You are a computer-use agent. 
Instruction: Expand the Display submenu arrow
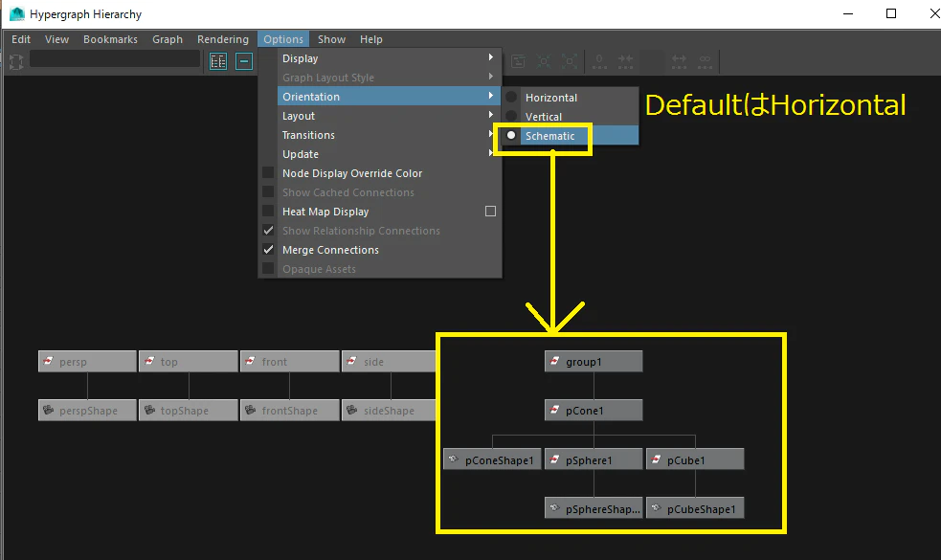tap(491, 57)
